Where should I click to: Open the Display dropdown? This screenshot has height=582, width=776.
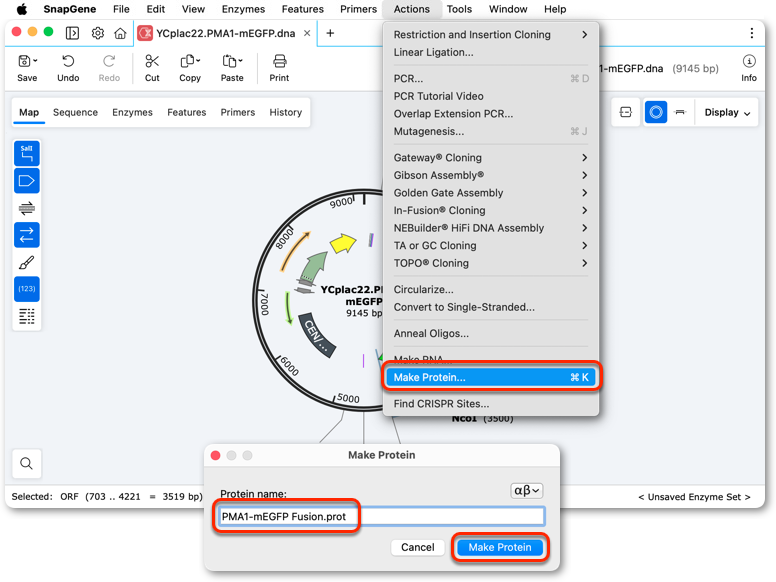point(727,112)
